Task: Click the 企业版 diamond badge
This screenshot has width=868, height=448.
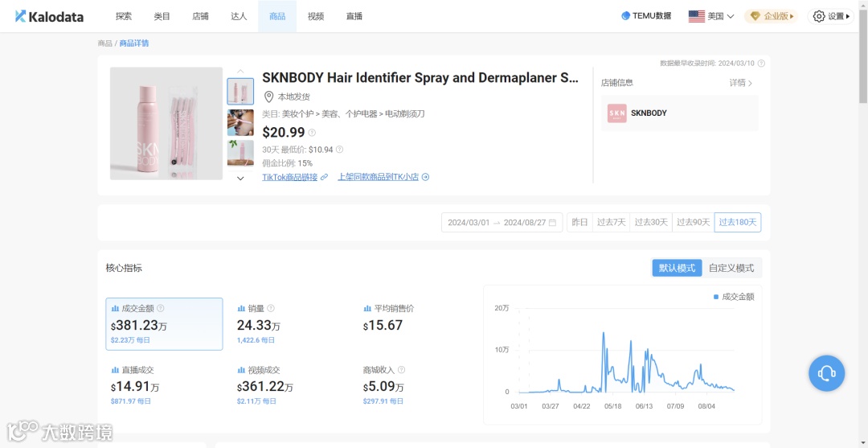Action: [x=754, y=16]
